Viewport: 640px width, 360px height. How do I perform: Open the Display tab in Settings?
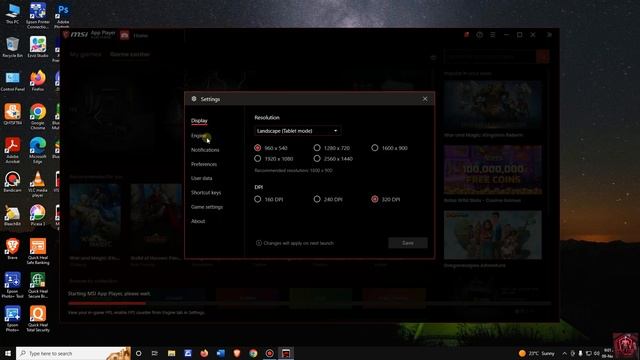click(x=199, y=121)
